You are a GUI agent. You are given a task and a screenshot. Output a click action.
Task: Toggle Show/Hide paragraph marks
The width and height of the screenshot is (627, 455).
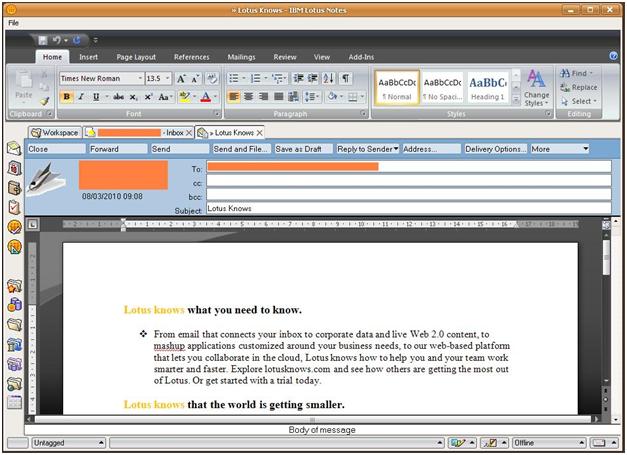coord(345,78)
